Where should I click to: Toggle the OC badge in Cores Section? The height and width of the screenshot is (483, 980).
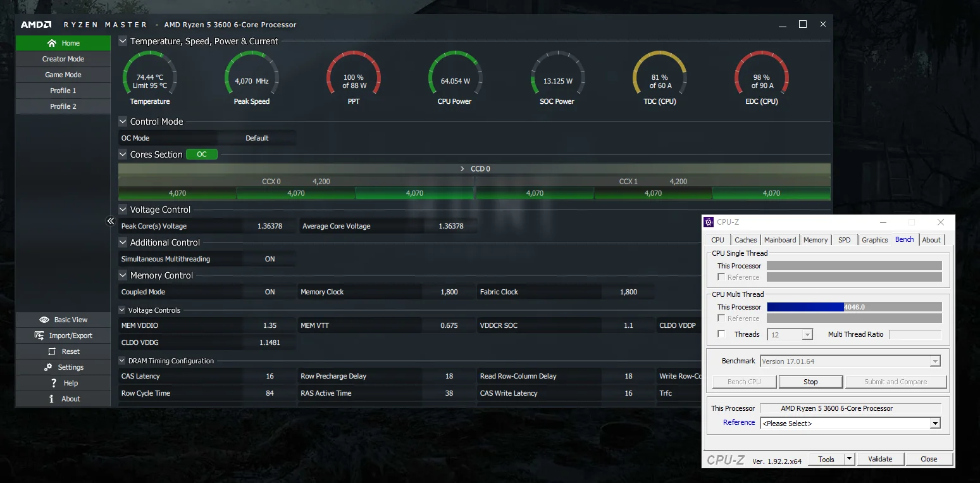(202, 154)
